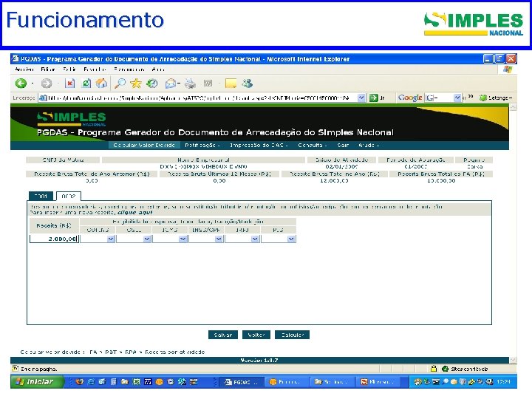
Task: Launch Word from the quick launch bar
Action: (x=148, y=382)
